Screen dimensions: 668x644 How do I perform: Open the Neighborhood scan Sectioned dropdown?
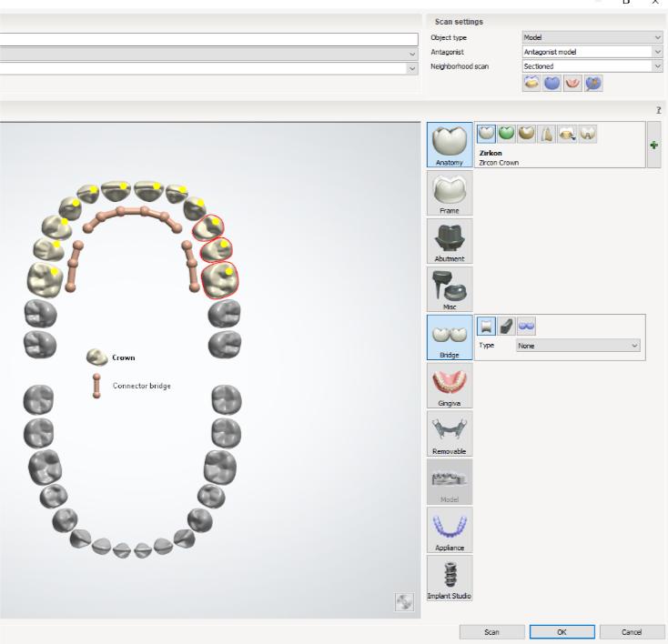(592, 66)
